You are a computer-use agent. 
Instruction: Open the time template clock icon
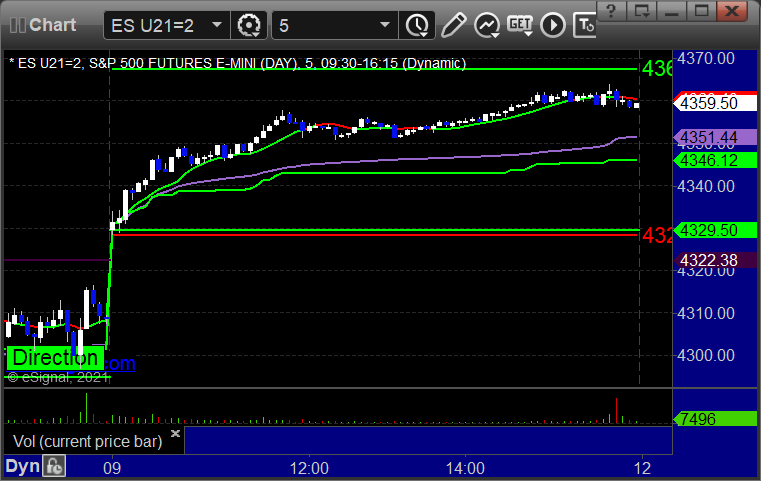417,25
